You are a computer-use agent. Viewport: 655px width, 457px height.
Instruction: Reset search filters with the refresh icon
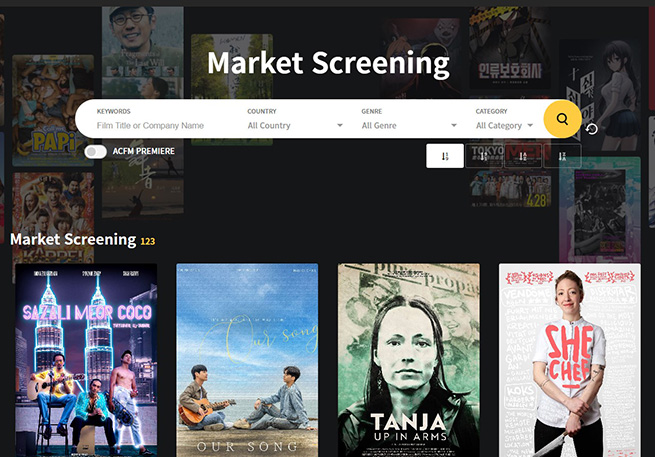click(x=592, y=129)
